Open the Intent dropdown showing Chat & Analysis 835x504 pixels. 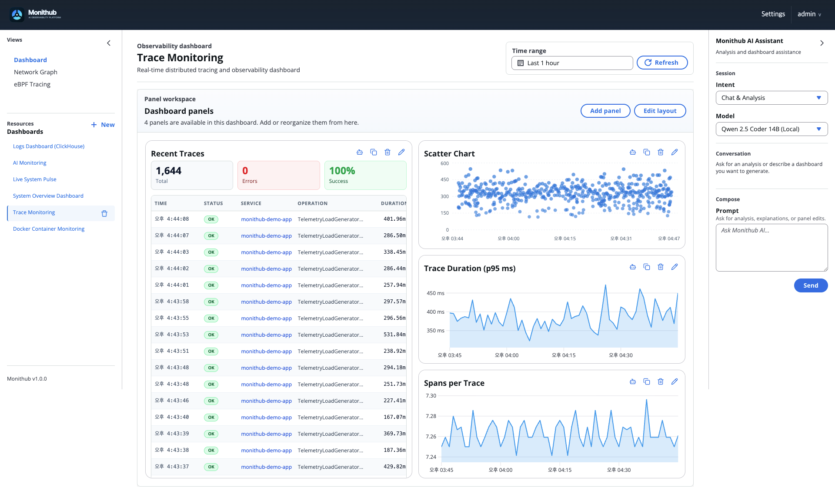pyautogui.click(x=772, y=98)
